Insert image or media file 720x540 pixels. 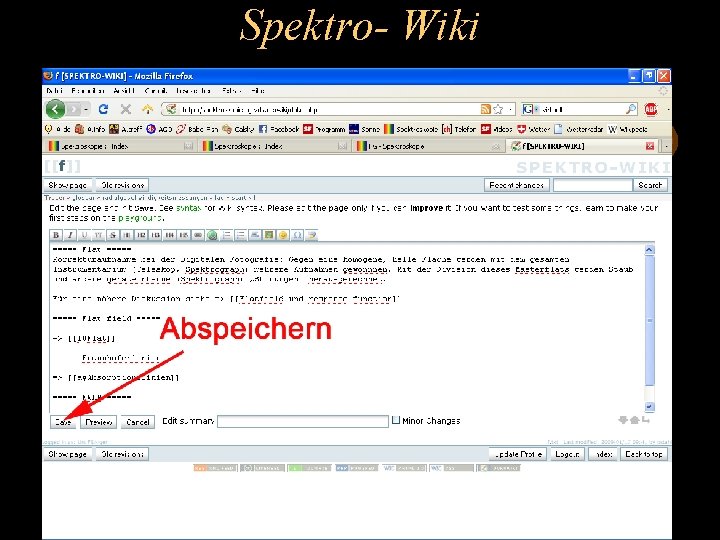point(269,235)
